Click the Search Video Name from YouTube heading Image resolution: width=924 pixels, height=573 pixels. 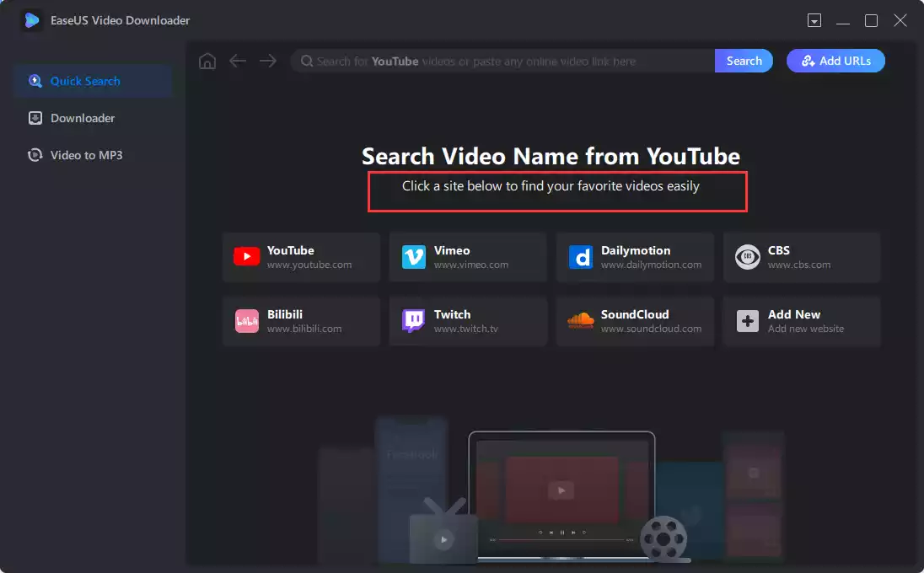[551, 157]
